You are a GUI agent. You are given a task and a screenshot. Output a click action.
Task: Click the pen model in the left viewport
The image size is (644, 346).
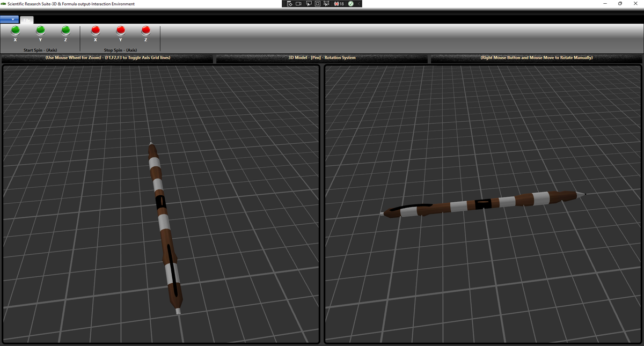164,225
